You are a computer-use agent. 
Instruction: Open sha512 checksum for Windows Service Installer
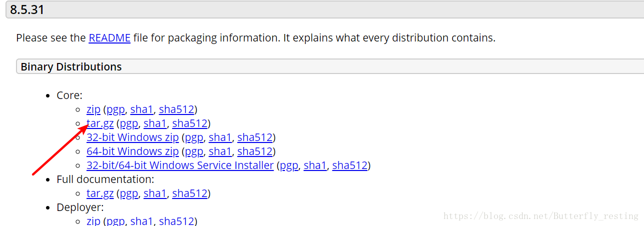pos(349,165)
